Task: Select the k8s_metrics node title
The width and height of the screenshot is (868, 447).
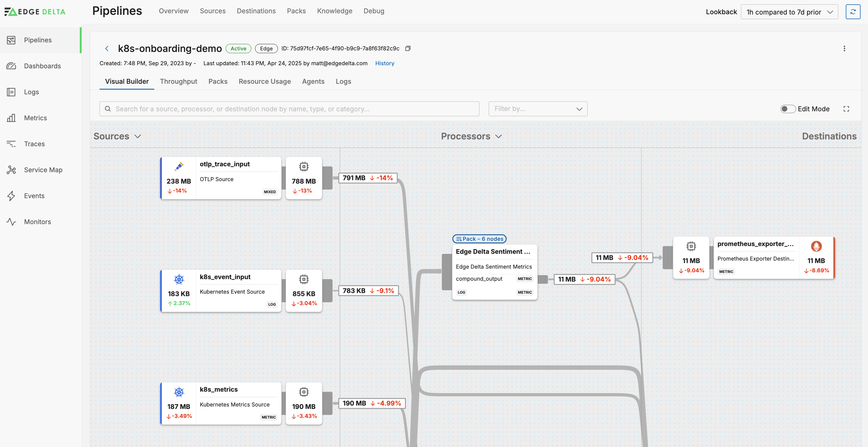Action: [x=219, y=390]
